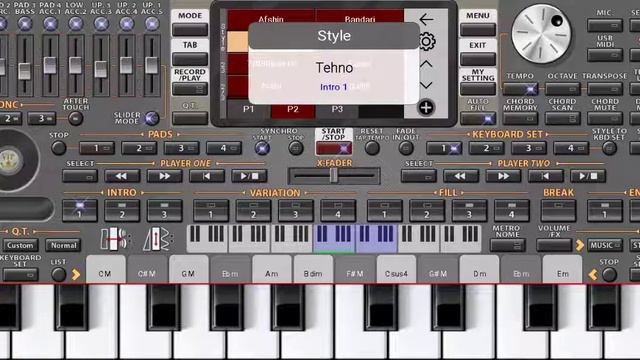The height and width of the screenshot is (360, 640).
Task: Click STYLE TO KBD SET button
Action: tap(609, 148)
